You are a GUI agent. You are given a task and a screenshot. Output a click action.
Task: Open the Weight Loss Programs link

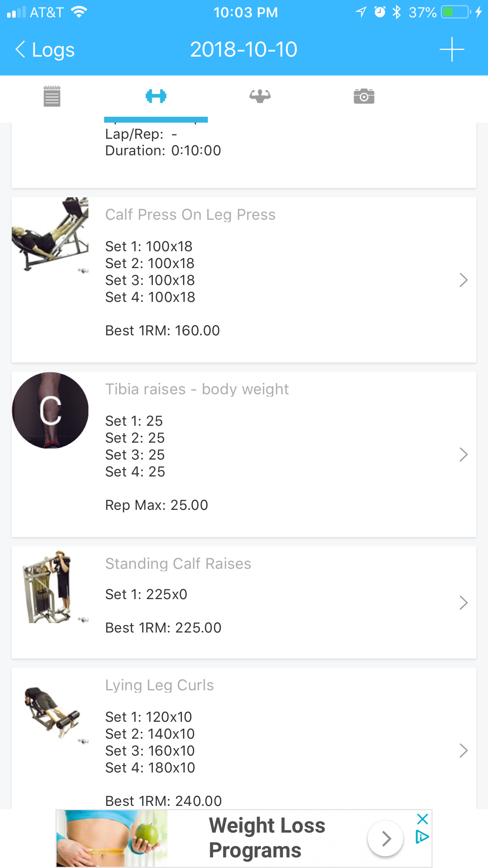pyautogui.click(x=267, y=838)
